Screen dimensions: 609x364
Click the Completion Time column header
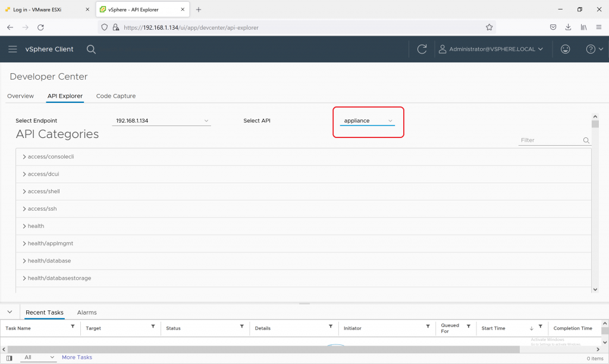coord(573,328)
